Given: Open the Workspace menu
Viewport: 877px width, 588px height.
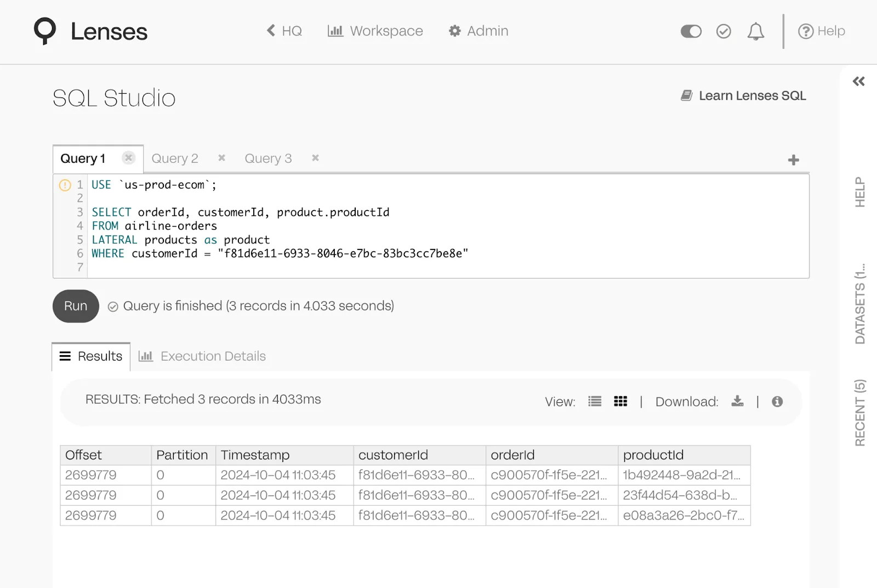Looking at the screenshot, I should tap(375, 31).
